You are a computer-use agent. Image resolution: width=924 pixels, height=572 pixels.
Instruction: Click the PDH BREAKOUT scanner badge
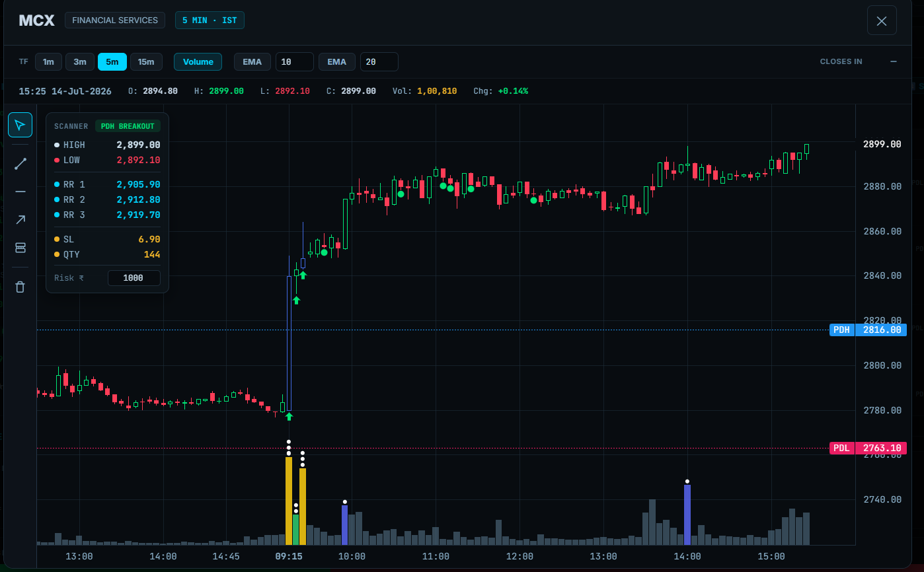point(128,126)
